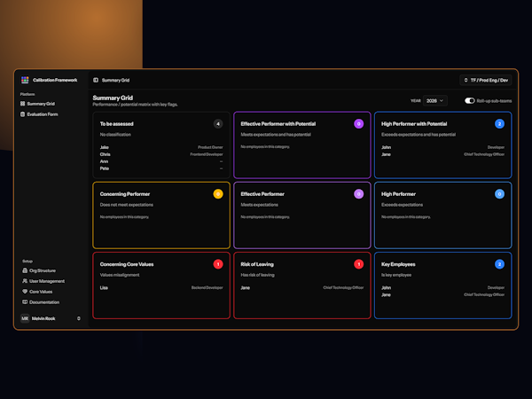This screenshot has height=399, width=532.
Task: Click the Calibration Framework title
Action: click(x=55, y=80)
